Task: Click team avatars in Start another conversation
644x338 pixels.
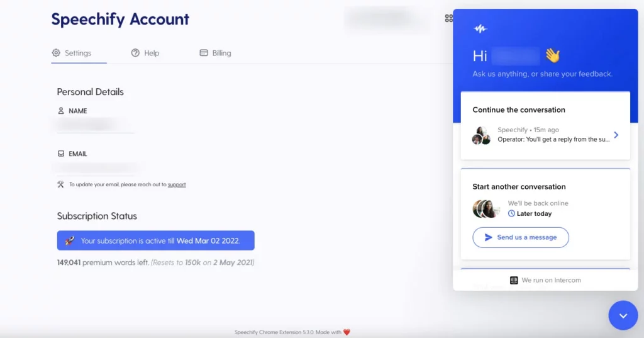Action: pos(486,208)
